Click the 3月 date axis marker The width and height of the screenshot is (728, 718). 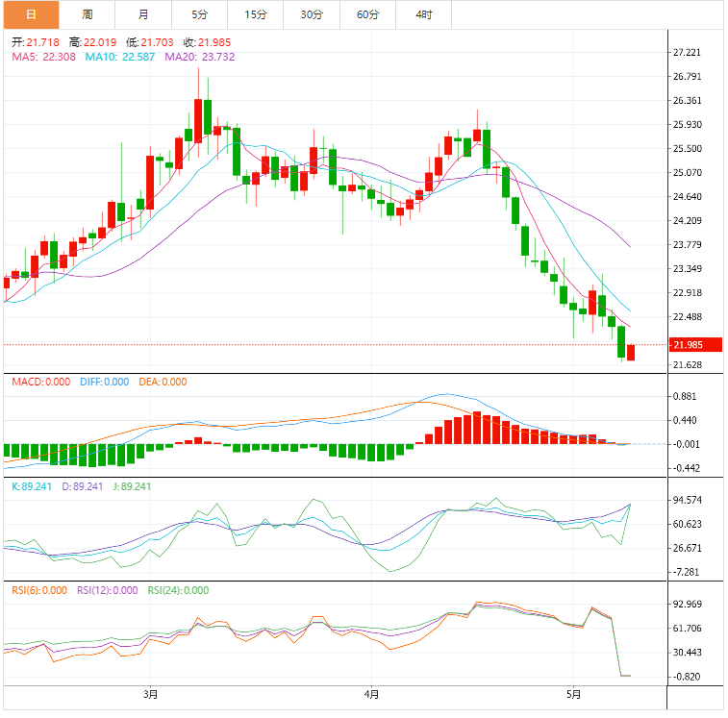coord(150,695)
